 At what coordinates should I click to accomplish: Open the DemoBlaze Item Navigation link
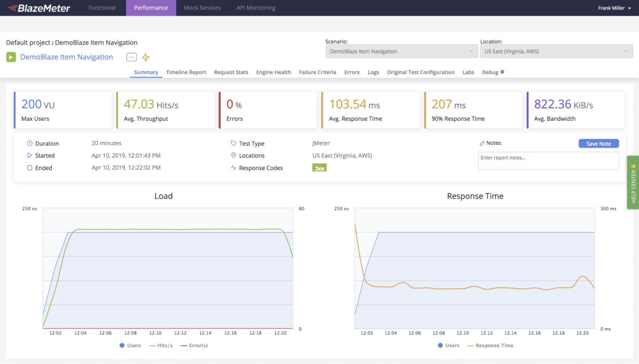(x=66, y=57)
